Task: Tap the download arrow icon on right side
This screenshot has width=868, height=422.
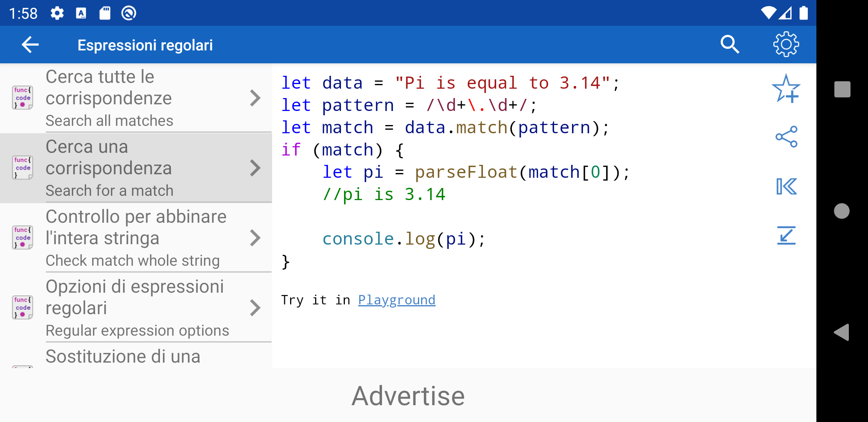Action: (786, 236)
